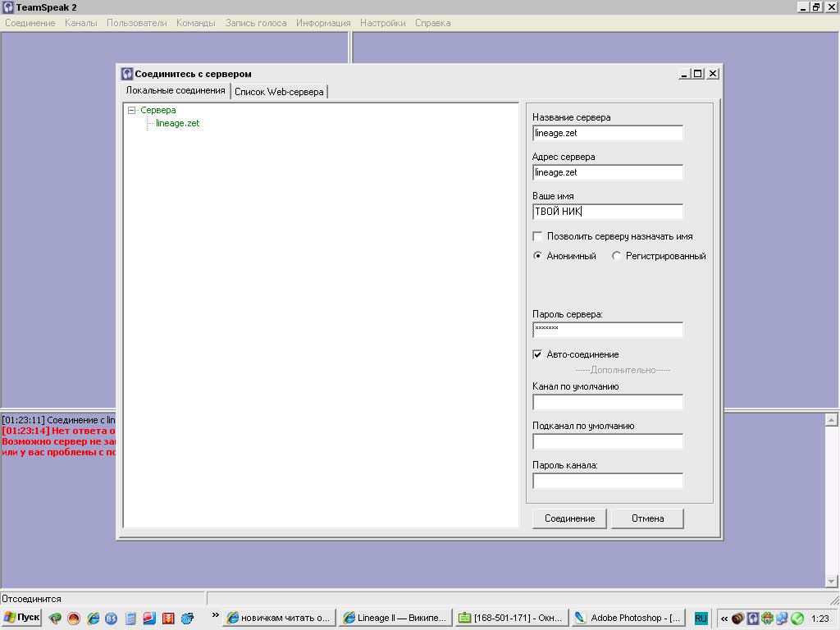Open the calculator quick launch icon
Image resolution: width=840 pixels, height=630 pixels.
(130, 618)
